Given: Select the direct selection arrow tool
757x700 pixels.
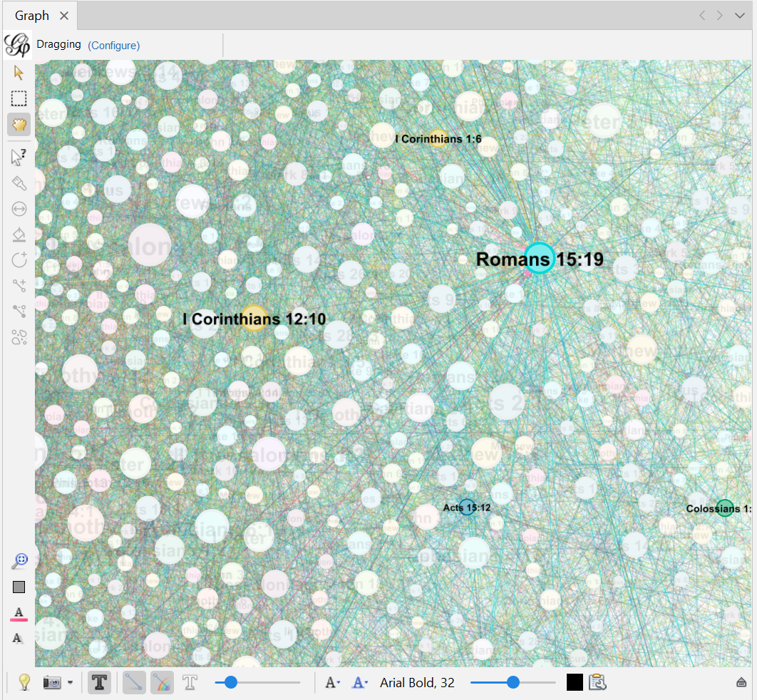Looking at the screenshot, I should click(19, 73).
